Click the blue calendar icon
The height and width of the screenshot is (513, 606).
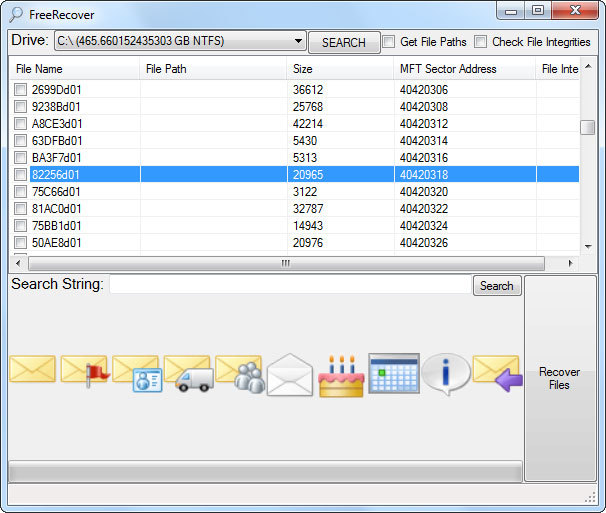(x=393, y=373)
